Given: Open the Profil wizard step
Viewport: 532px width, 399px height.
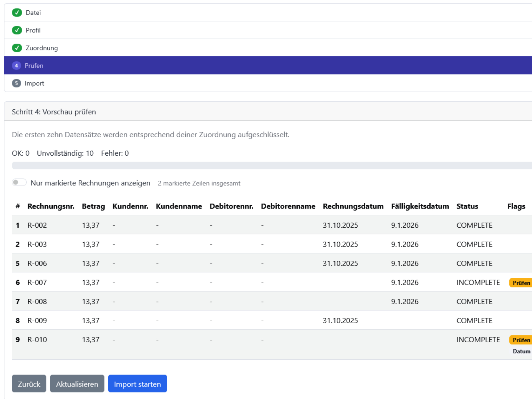Looking at the screenshot, I should (x=268, y=30).
